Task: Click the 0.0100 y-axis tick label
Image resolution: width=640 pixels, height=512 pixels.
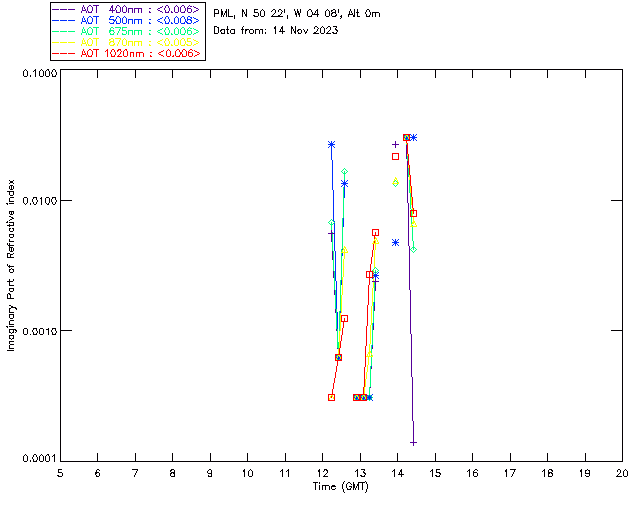Action: click(x=40, y=201)
